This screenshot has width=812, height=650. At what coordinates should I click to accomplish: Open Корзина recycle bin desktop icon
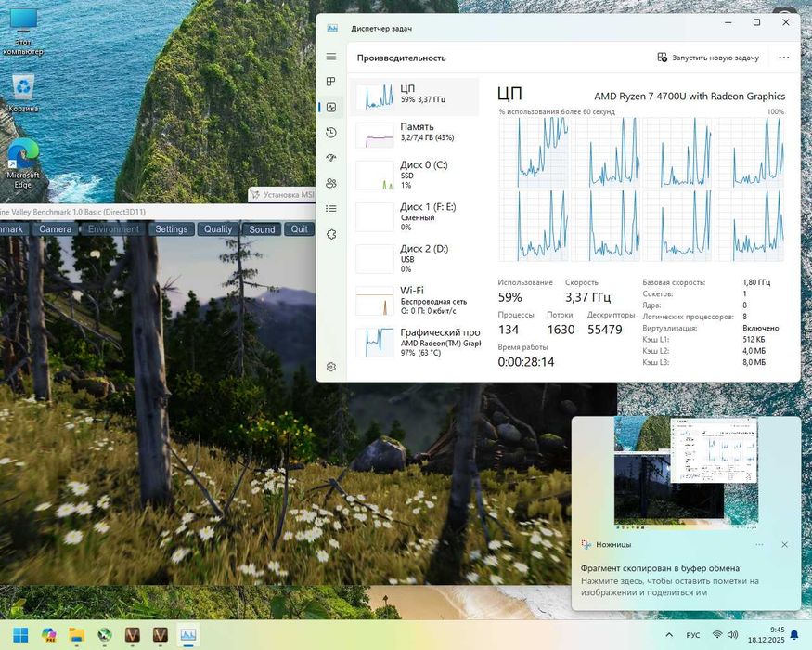23,93
